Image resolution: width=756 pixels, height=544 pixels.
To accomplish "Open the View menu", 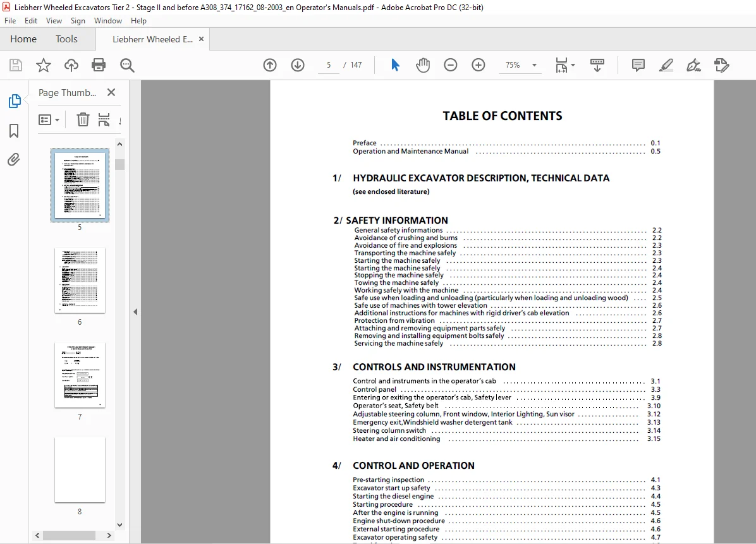I will coord(54,21).
